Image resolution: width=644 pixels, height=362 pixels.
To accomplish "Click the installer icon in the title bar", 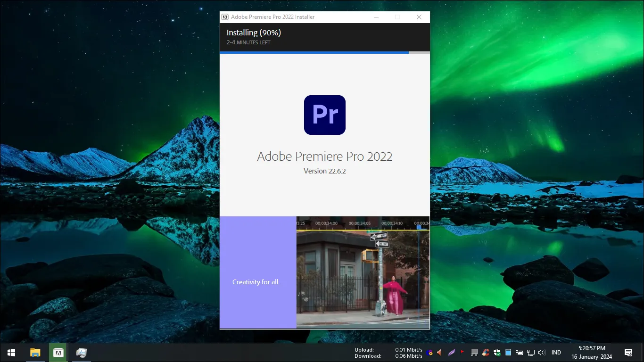I will point(224,16).
